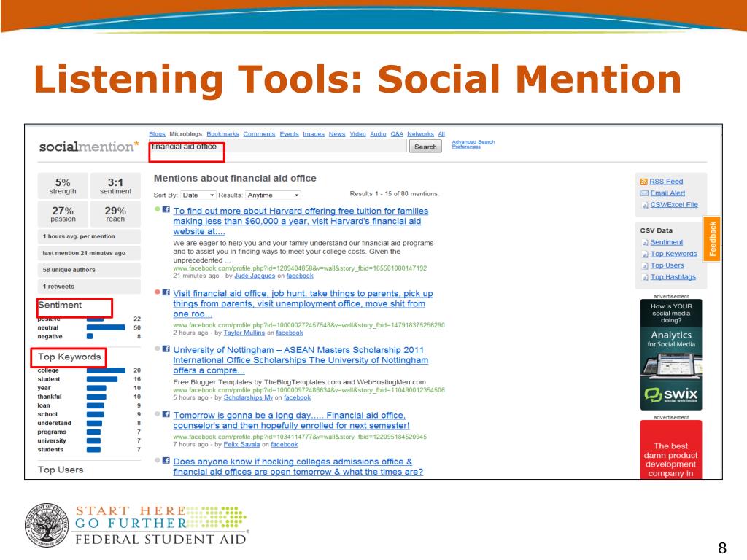The width and height of the screenshot is (747, 560).
Task: Click red sentiment dot on job hunt result
Action: coord(158,292)
